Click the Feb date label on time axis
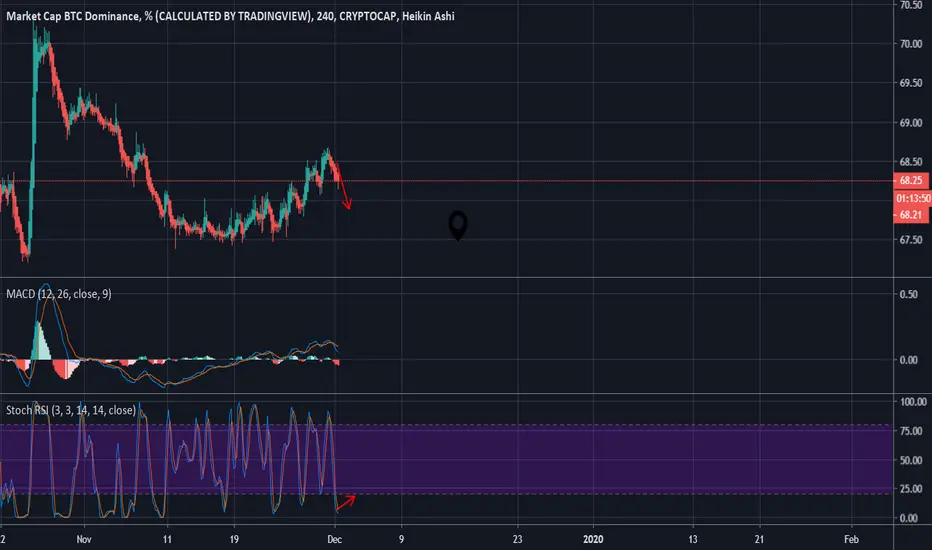This screenshot has width=932, height=550. pos(851,539)
